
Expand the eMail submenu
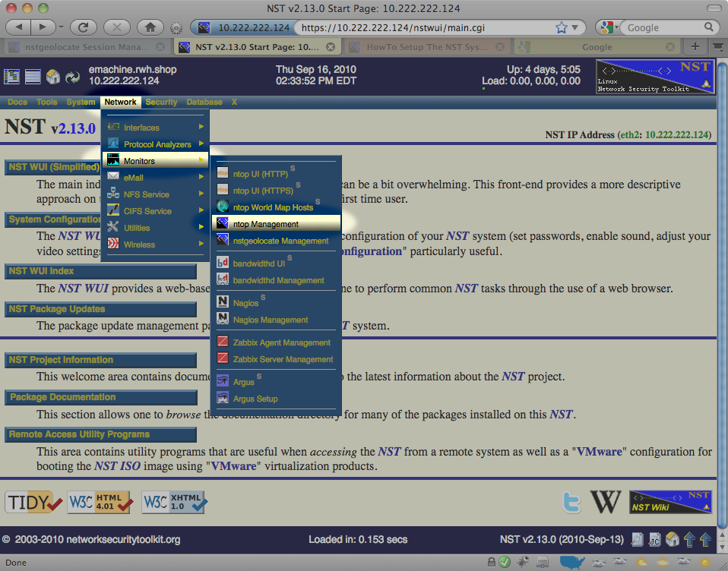(x=155, y=178)
